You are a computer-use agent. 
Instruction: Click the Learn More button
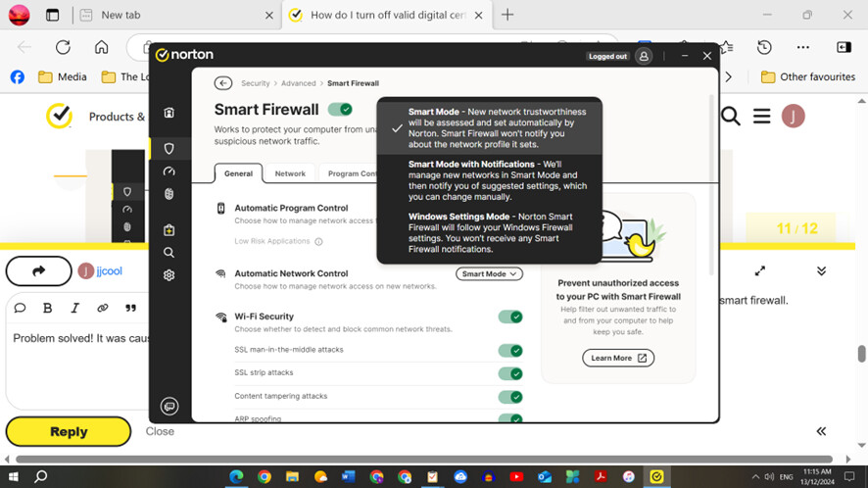tap(617, 358)
